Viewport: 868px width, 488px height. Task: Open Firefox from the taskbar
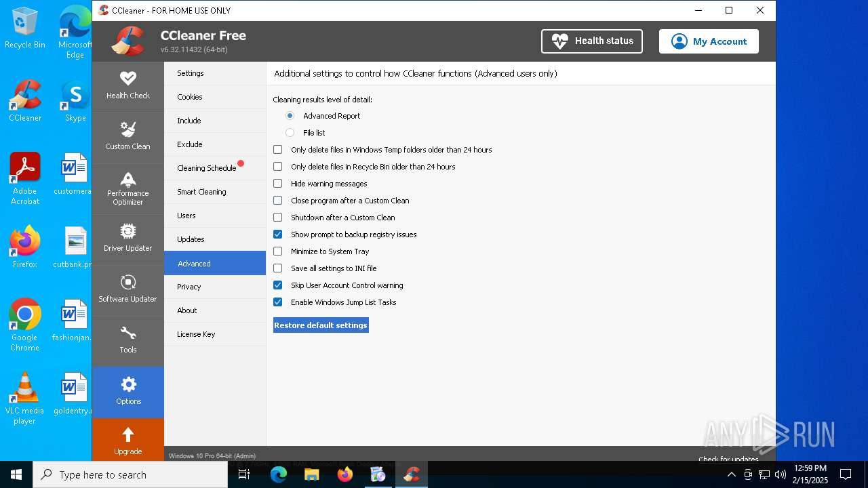345,474
